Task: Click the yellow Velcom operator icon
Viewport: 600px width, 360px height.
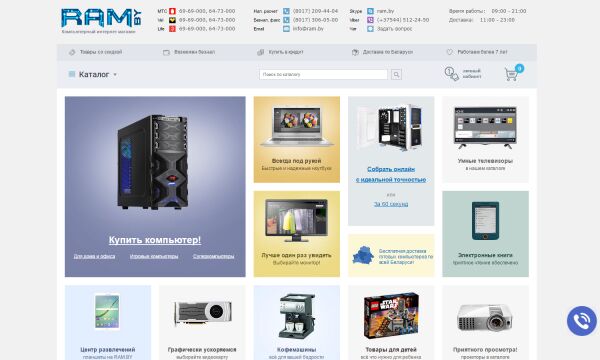Action: (172, 20)
